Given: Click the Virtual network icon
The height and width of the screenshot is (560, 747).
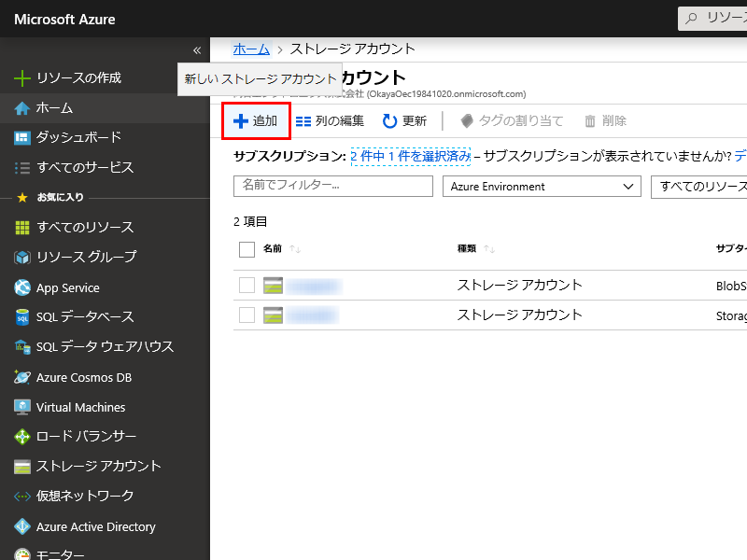Looking at the screenshot, I should (x=21, y=497).
